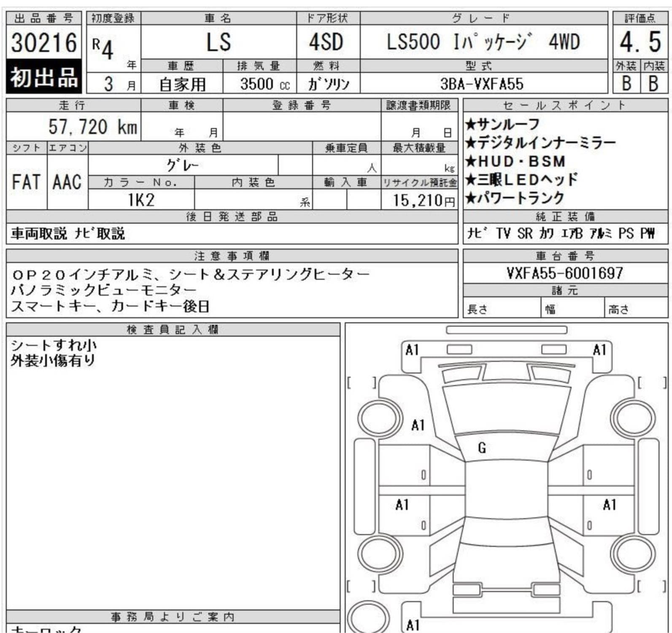This screenshot has height=633, width=672.
Task: Click the air conditioner code AAC
Action: click(x=67, y=182)
